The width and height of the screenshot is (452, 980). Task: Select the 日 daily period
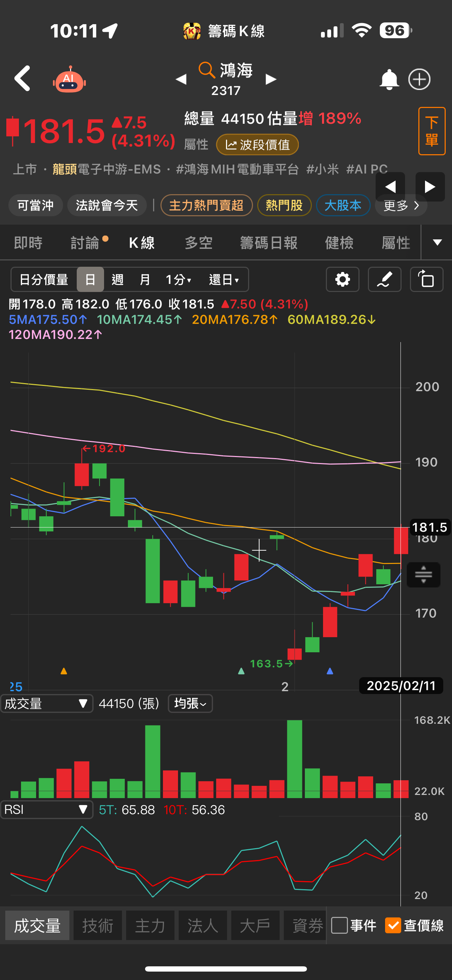(x=90, y=280)
